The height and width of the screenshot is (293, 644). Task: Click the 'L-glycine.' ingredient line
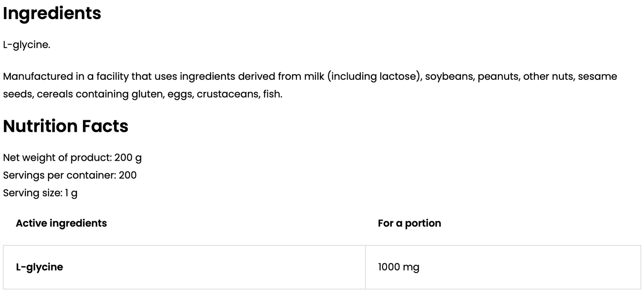[x=27, y=45]
